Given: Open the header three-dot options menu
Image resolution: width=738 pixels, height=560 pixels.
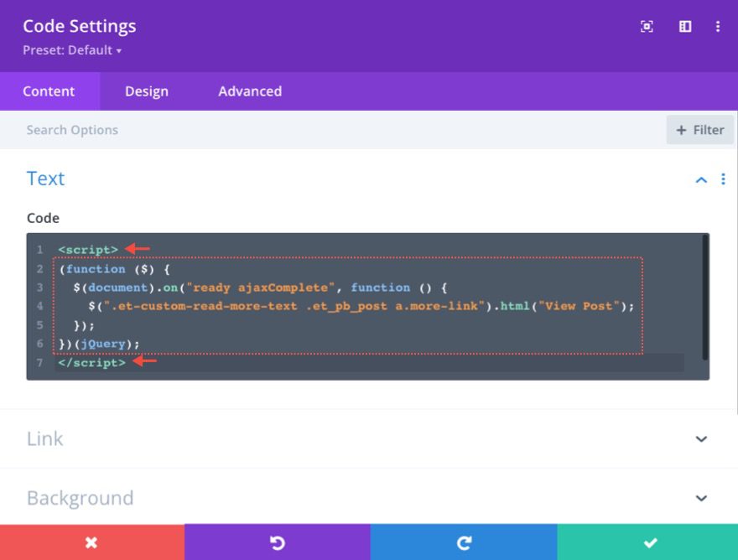Looking at the screenshot, I should point(718,27).
